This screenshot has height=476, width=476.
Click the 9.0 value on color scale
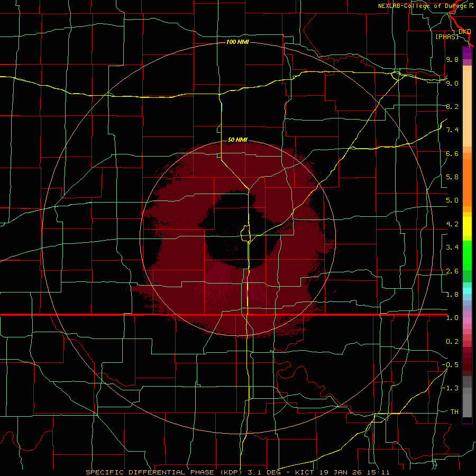(452, 83)
